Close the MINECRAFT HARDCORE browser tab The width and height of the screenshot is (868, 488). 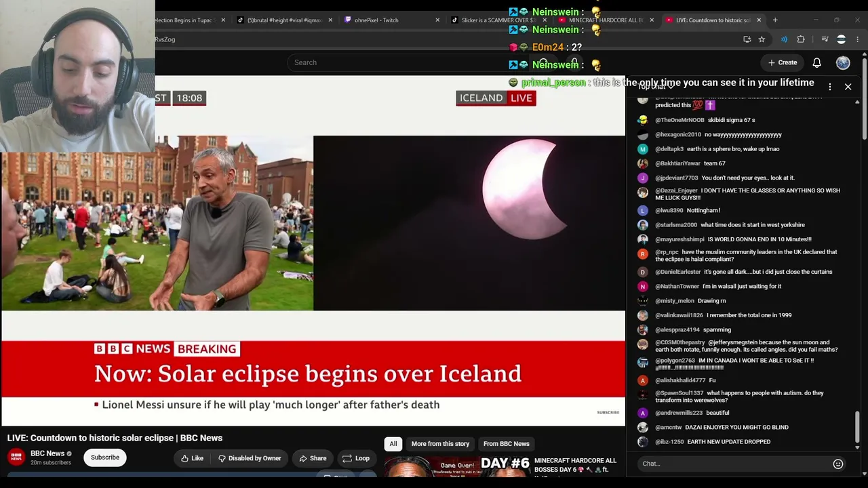pos(652,20)
